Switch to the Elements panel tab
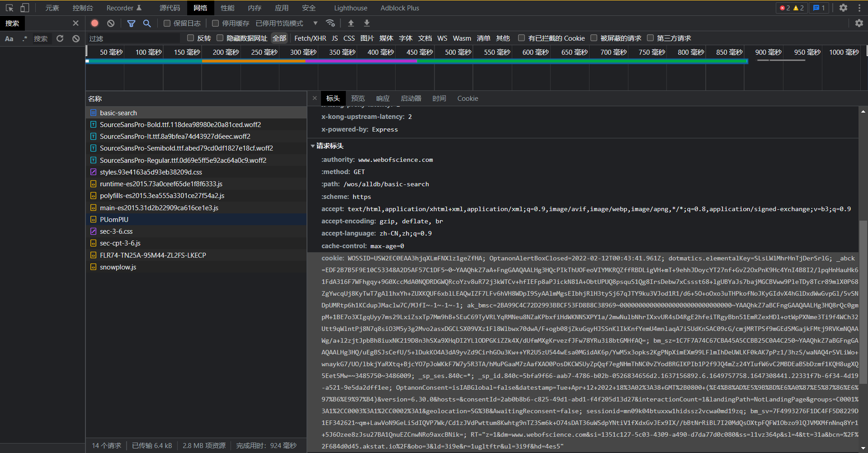Image resolution: width=868 pixels, height=453 pixels. click(x=52, y=8)
